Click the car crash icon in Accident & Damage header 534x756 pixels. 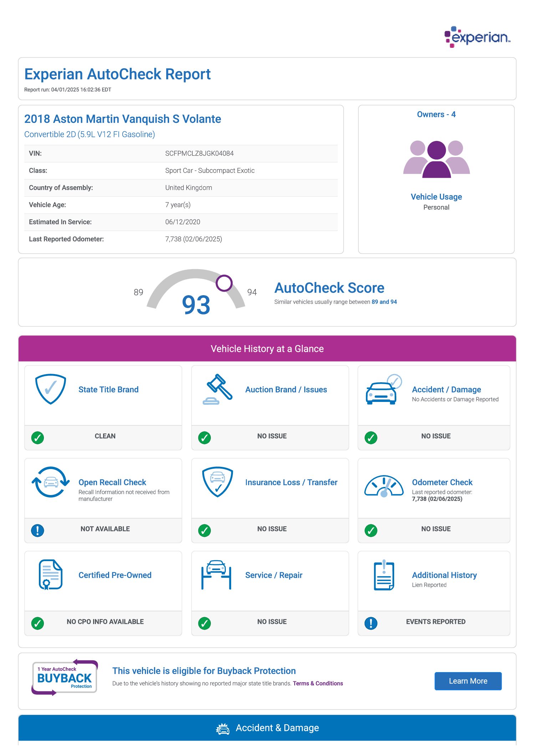pos(223,729)
